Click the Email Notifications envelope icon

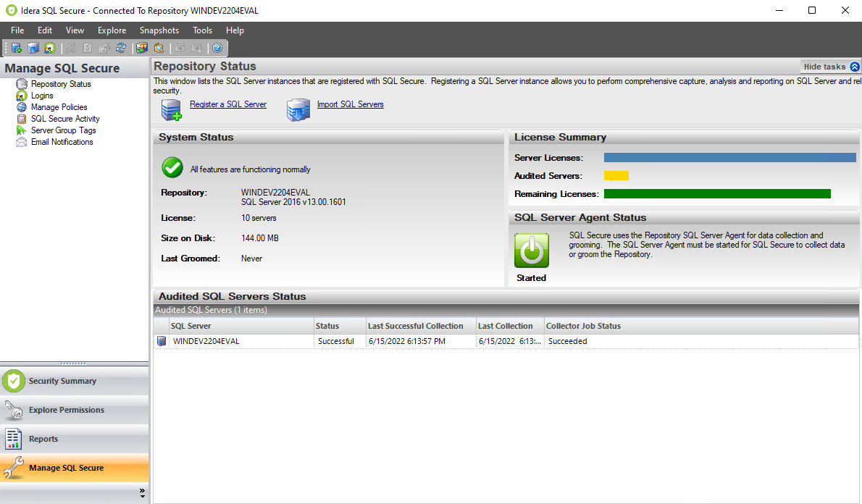[x=22, y=142]
